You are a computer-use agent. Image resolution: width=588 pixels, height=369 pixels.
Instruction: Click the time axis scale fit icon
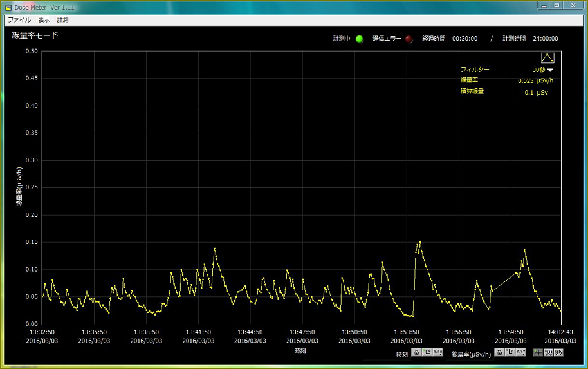[427, 352]
